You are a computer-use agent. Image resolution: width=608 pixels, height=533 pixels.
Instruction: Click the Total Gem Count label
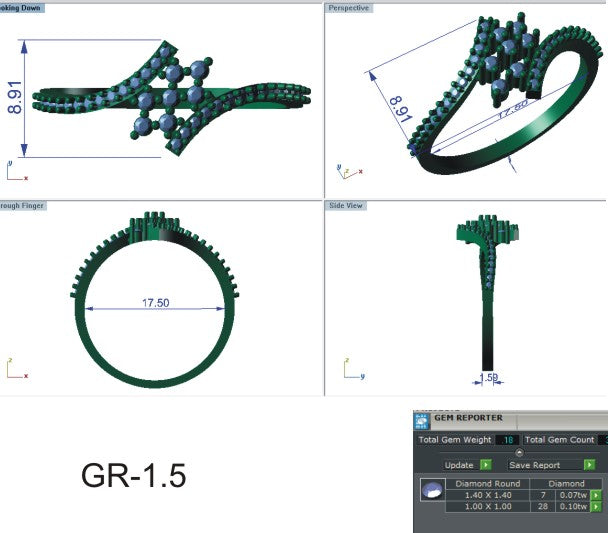[x=560, y=440]
